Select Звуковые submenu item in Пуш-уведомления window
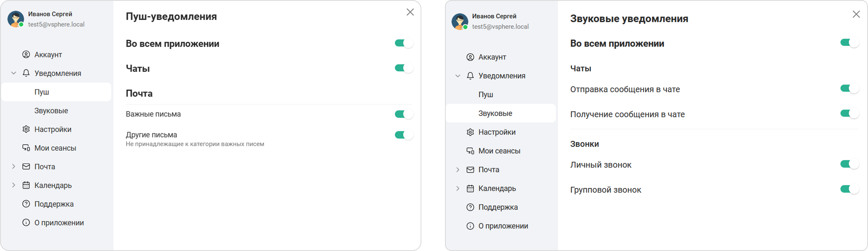This screenshot has height=251, width=868. [51, 111]
